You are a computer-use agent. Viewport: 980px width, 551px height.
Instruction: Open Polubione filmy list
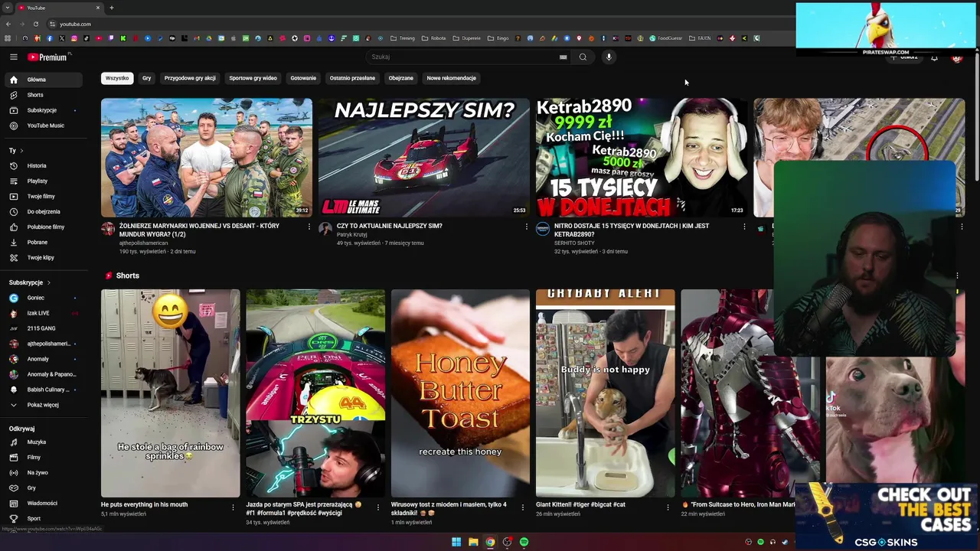click(x=44, y=227)
